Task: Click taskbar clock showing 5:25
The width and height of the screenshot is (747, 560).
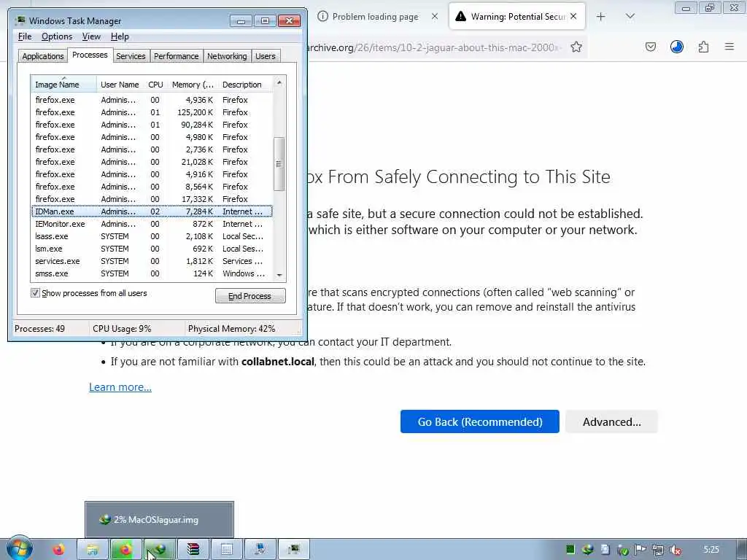Action: pos(711,550)
